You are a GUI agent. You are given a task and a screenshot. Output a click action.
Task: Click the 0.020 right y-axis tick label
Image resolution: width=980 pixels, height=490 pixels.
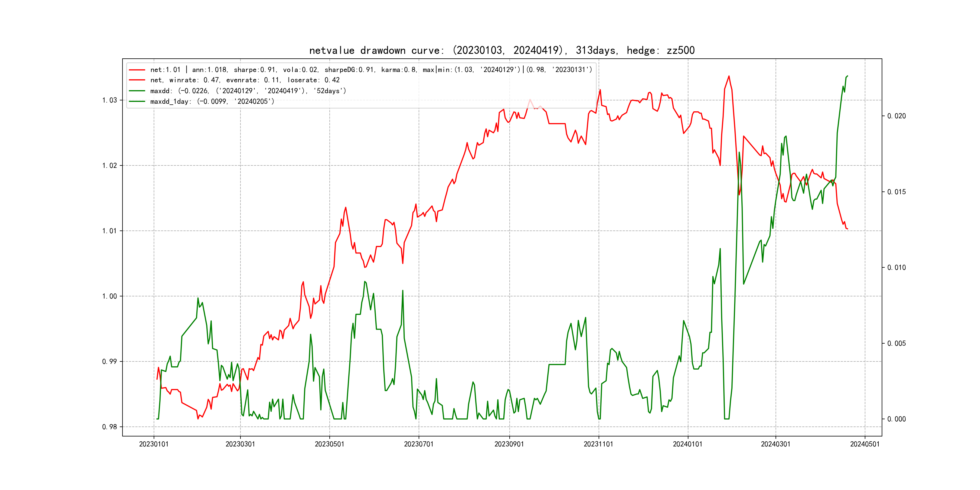click(897, 116)
